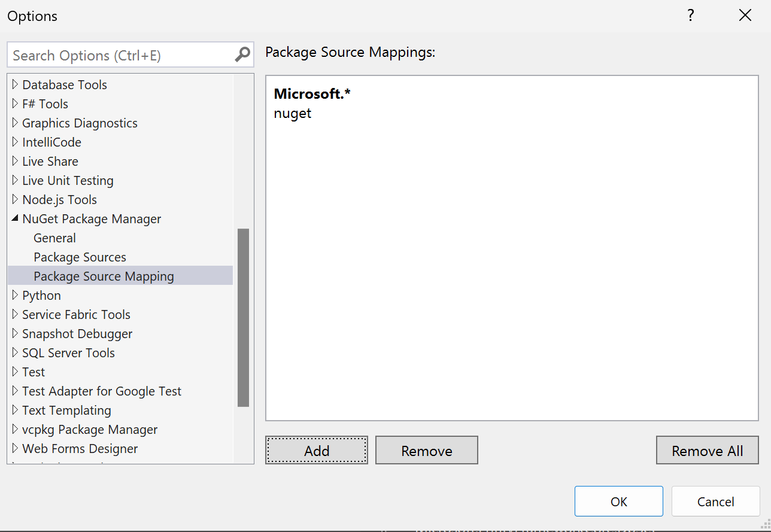
Task: Click the help question mark icon
Action: click(x=691, y=16)
